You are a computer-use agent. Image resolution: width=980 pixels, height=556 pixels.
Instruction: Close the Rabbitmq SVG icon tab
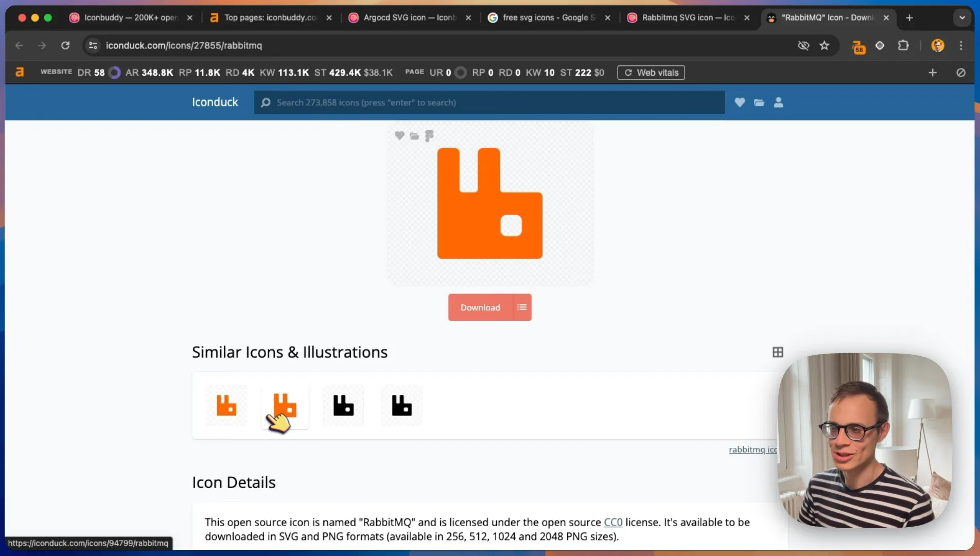747,18
